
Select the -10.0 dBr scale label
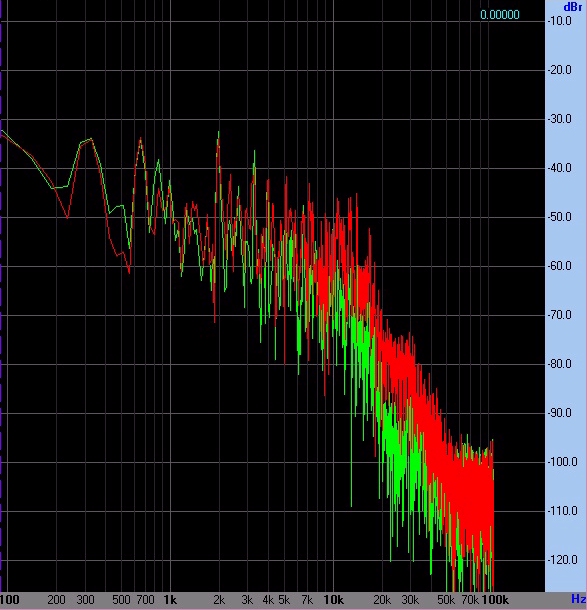tap(559, 21)
